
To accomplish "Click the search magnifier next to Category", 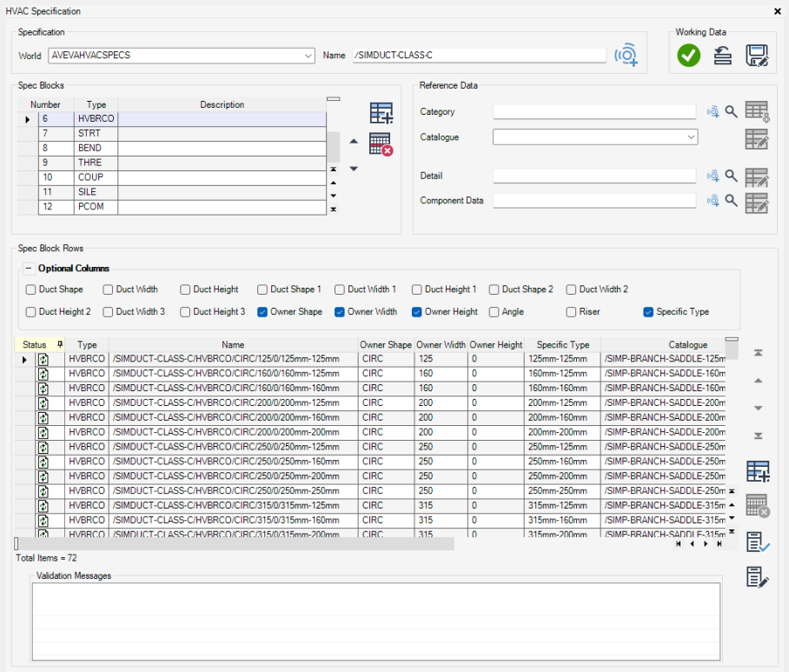I will click(732, 112).
